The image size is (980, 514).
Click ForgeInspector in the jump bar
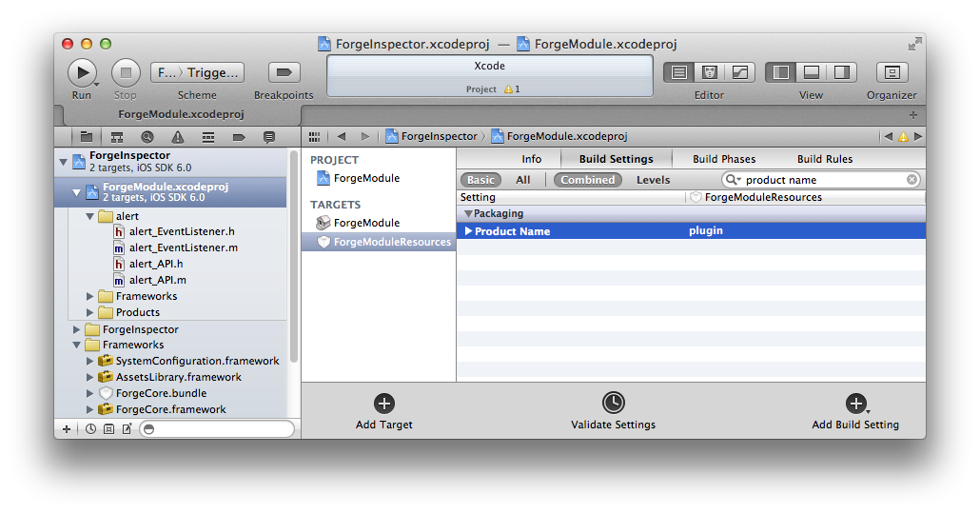(x=431, y=136)
